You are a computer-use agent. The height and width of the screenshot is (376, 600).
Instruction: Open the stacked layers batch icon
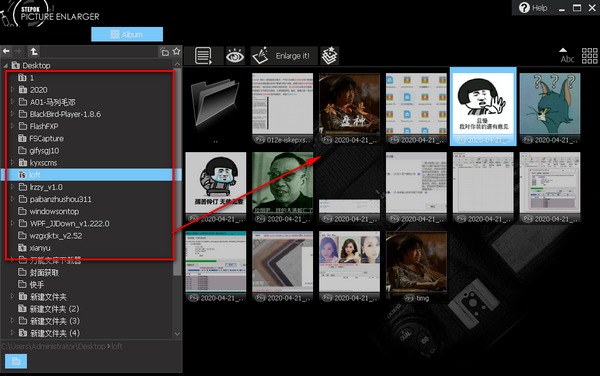pyautogui.click(x=329, y=56)
